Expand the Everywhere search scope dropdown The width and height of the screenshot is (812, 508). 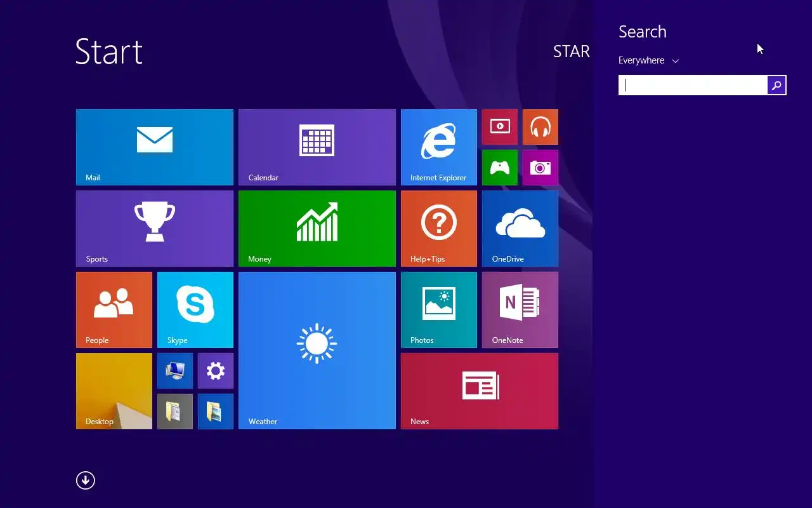click(648, 60)
